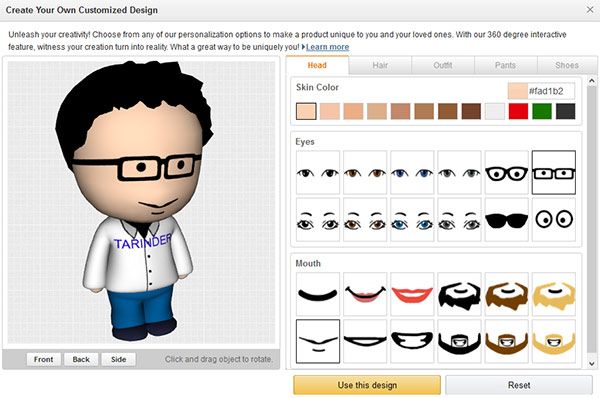This screenshot has width=600, height=398.
Task: Choose the brown eyes with eyebrows
Action: pyautogui.click(x=365, y=220)
